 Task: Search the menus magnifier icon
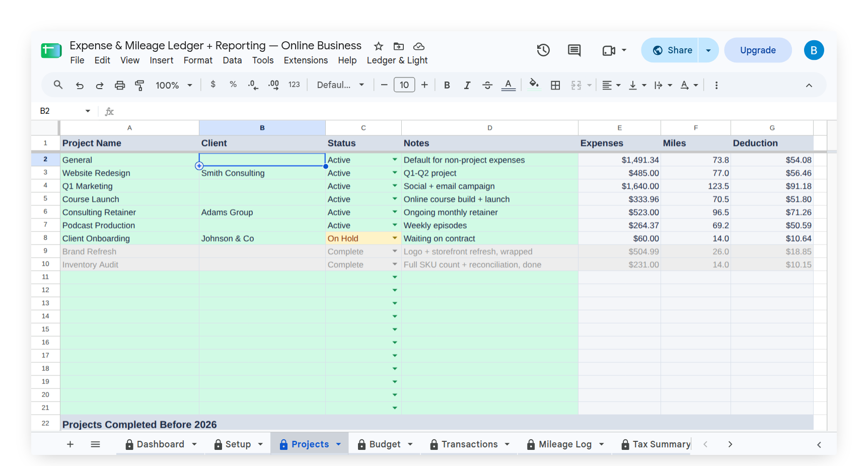58,85
